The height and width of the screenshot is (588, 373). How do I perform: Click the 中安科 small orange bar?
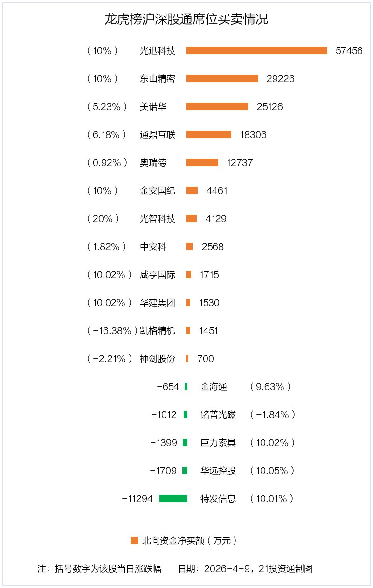point(190,246)
